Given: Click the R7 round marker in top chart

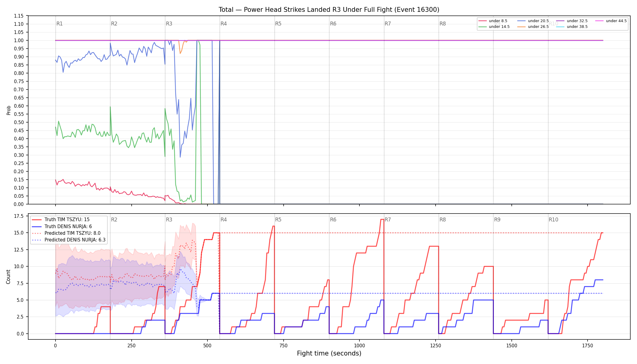Looking at the screenshot, I should [x=388, y=24].
